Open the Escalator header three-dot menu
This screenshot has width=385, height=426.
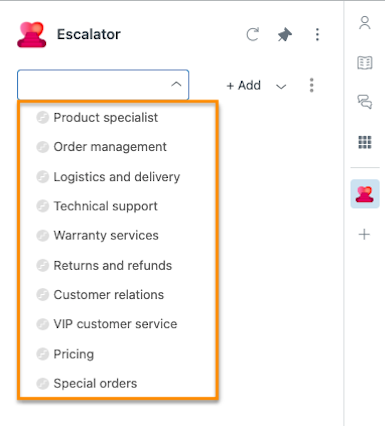[x=317, y=34]
